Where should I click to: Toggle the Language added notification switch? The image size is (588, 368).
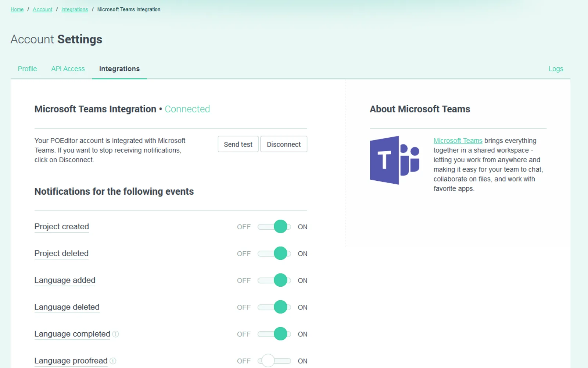pos(274,280)
